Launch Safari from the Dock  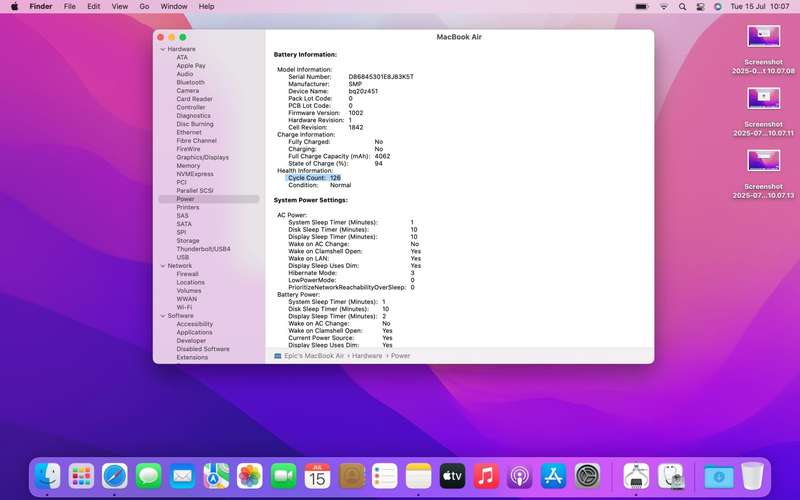[115, 477]
